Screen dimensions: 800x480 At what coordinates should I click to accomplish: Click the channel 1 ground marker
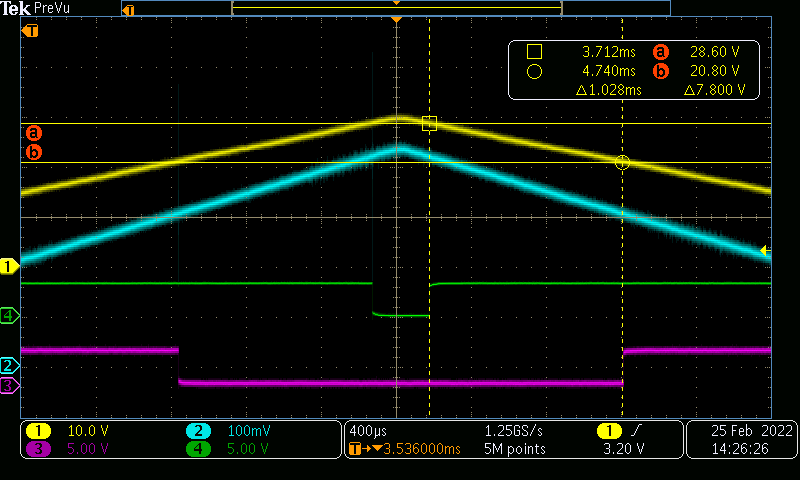click(x=9, y=266)
